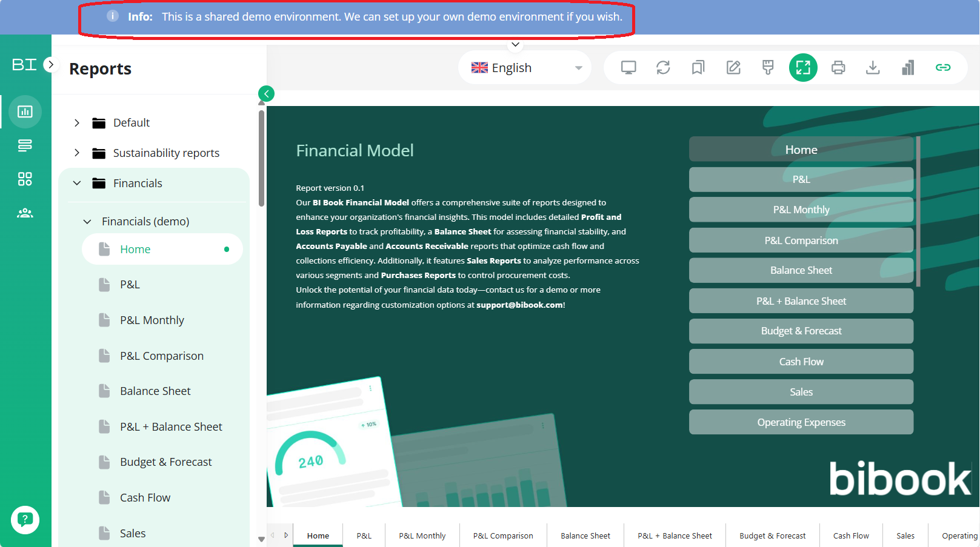Click the P&L button on the report canvas

pyautogui.click(x=801, y=179)
